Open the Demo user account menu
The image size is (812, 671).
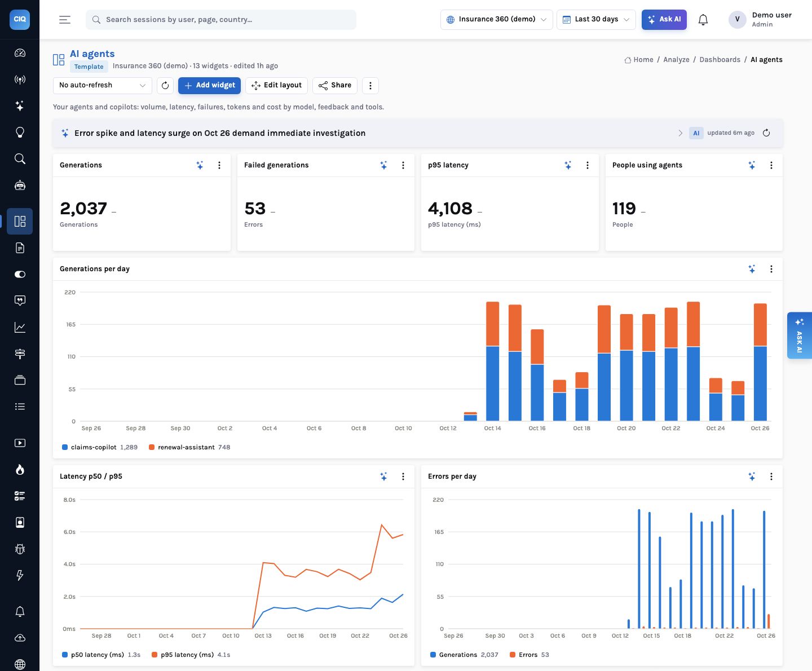point(761,20)
